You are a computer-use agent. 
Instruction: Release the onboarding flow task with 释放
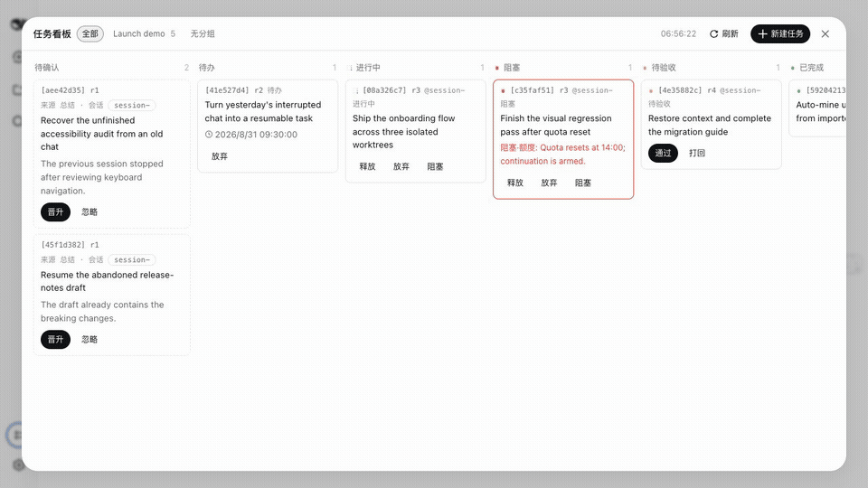(368, 166)
